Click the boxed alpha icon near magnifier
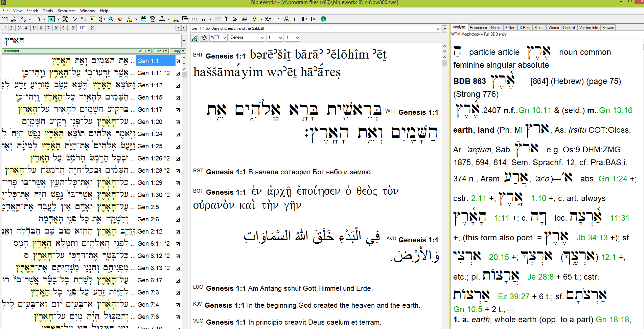This screenshot has width=644, height=329. coord(92,19)
